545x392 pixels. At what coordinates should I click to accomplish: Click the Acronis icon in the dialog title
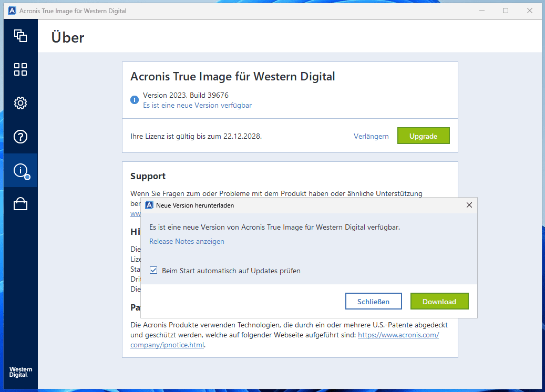coord(149,205)
